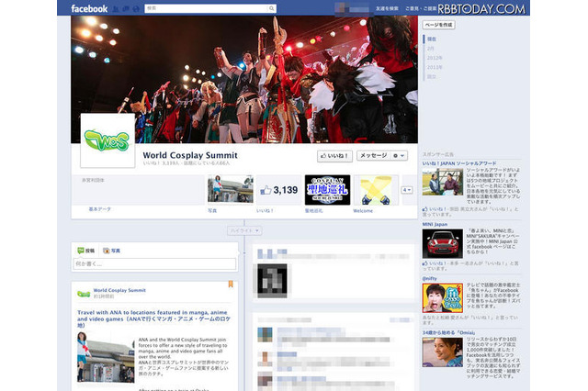Click the thumbs-up likes count tile
588x391 pixels.
click(x=278, y=190)
